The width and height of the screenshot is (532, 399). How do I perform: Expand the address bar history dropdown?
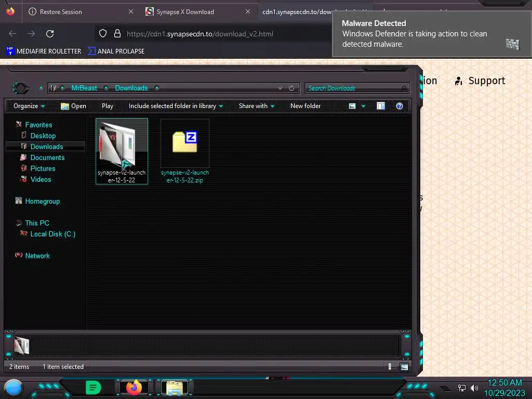coord(280,88)
